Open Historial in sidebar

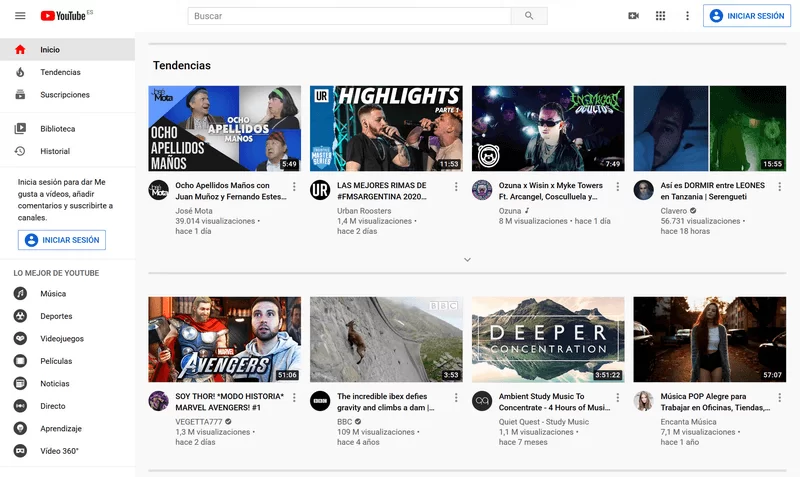67,151
